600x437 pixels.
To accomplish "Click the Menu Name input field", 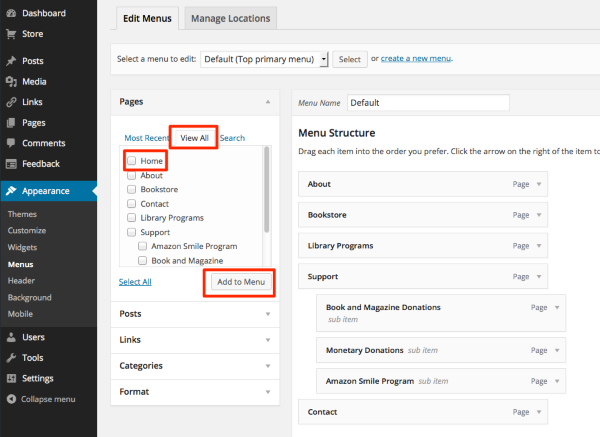I will click(427, 102).
